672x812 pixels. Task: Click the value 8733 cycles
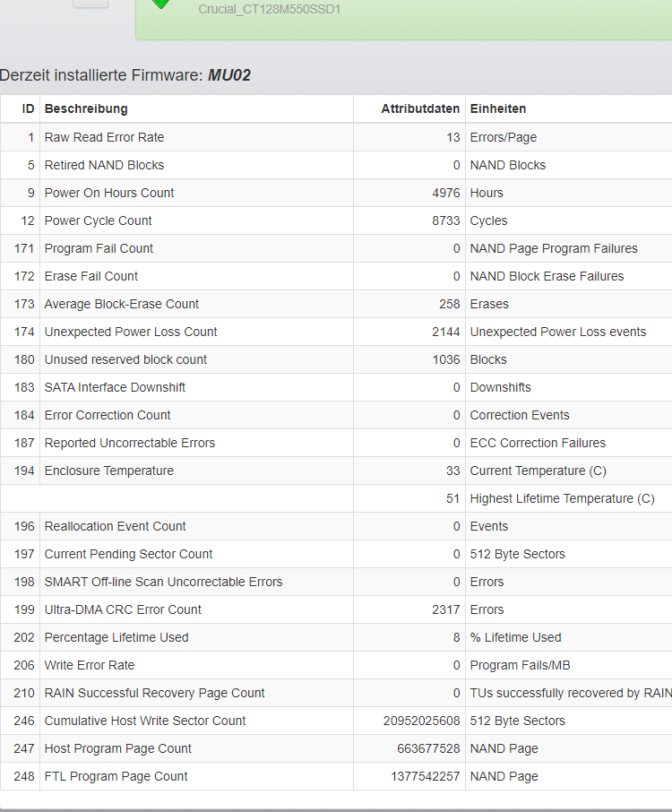coord(445,220)
